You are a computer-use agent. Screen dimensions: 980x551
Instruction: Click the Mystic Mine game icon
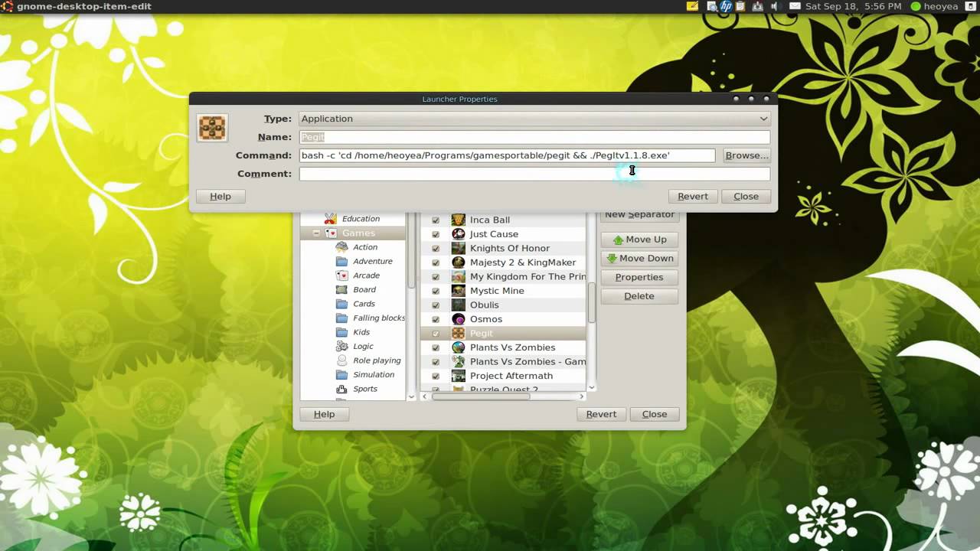pyautogui.click(x=458, y=291)
